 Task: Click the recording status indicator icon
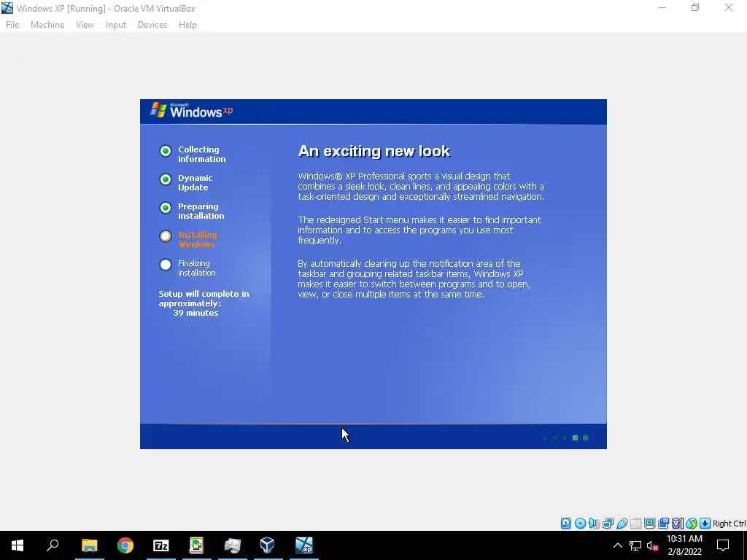[x=664, y=524]
